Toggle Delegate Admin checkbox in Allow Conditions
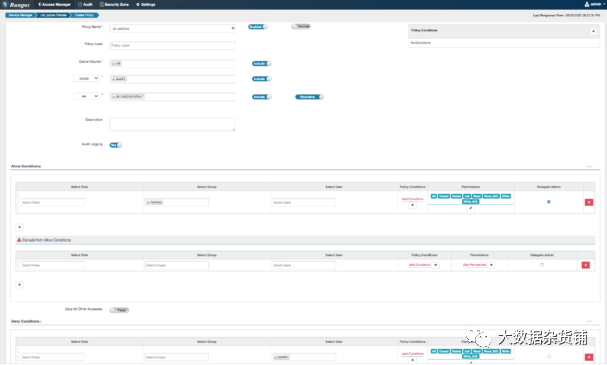 [549, 202]
